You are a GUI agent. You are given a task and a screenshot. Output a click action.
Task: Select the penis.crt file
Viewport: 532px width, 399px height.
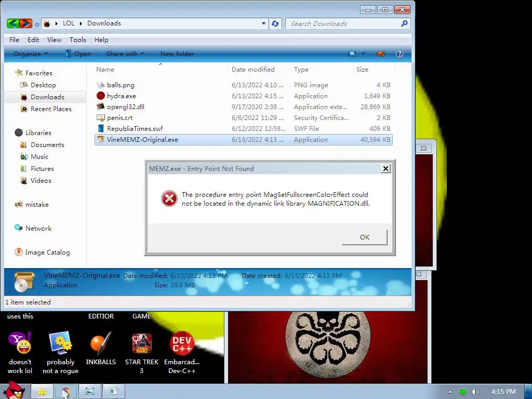[x=243, y=118]
